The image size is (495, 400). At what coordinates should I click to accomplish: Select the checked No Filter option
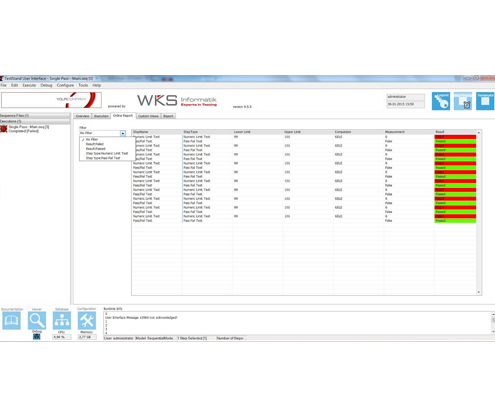92,139
